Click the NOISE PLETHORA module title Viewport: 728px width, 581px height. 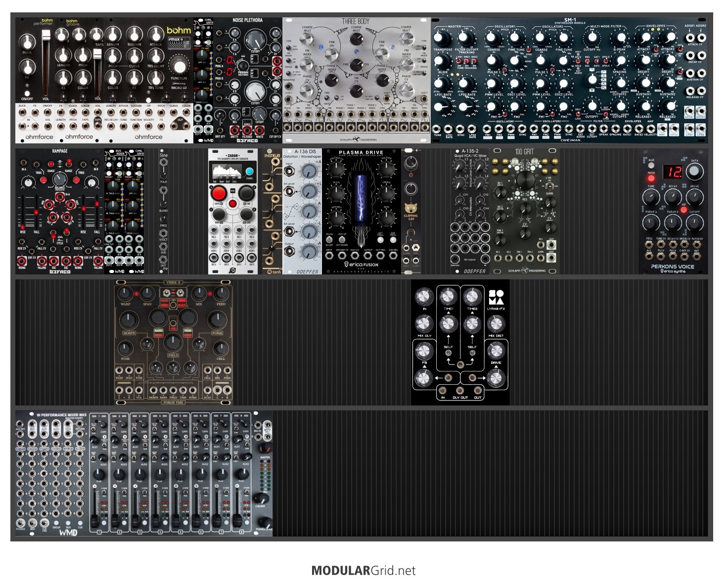[248, 20]
